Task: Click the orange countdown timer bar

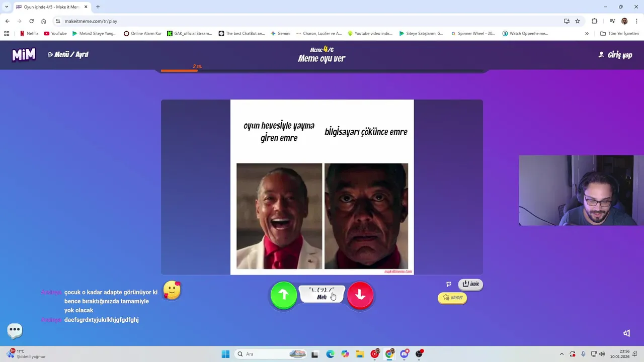Action: (x=179, y=70)
